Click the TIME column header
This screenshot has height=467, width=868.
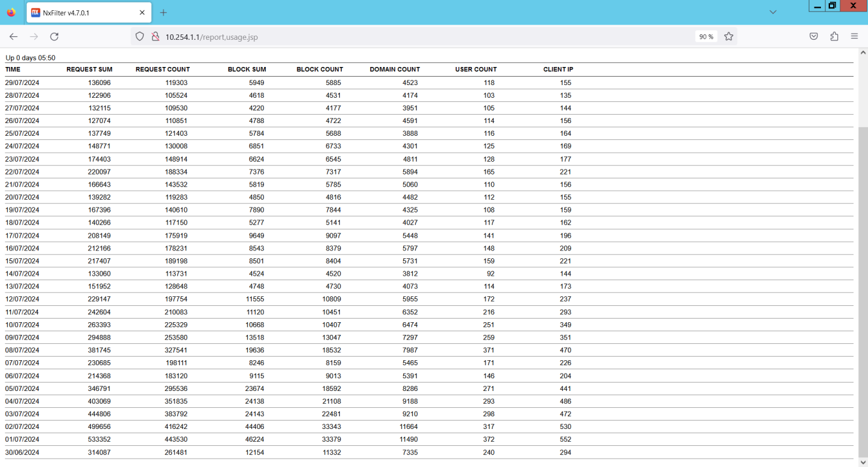13,69
